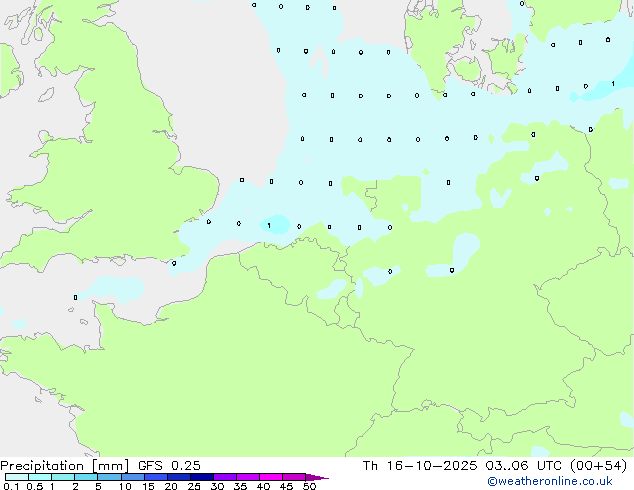Click the 'Th 16-10-2025' date text
634x490 pixels.
pos(420,466)
